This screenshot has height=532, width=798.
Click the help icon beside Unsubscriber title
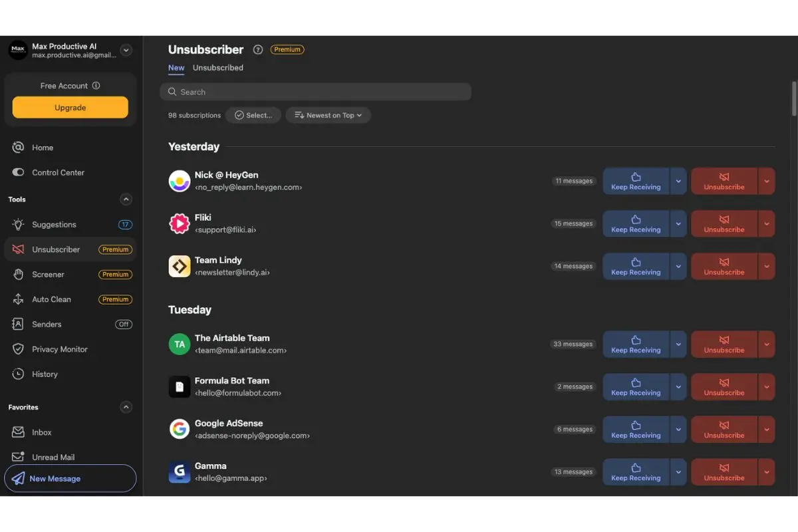coord(258,50)
